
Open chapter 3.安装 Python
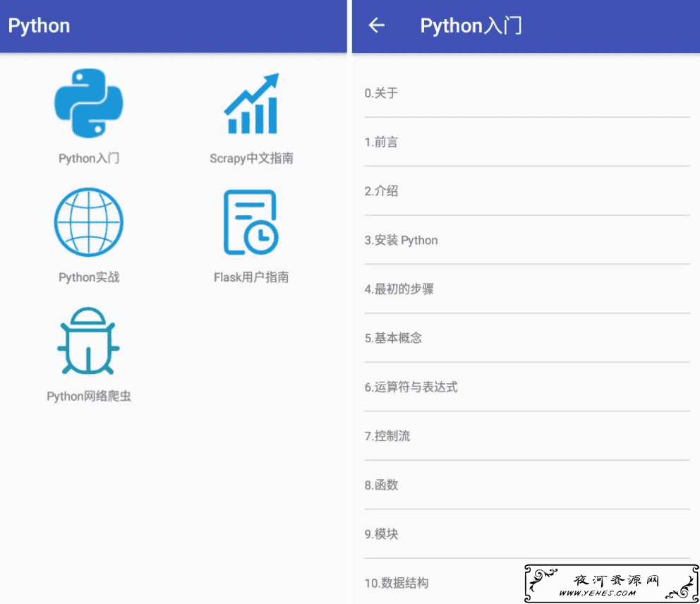point(527,240)
